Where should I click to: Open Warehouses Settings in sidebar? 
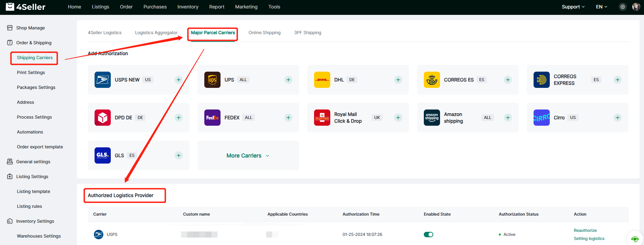[x=39, y=236]
